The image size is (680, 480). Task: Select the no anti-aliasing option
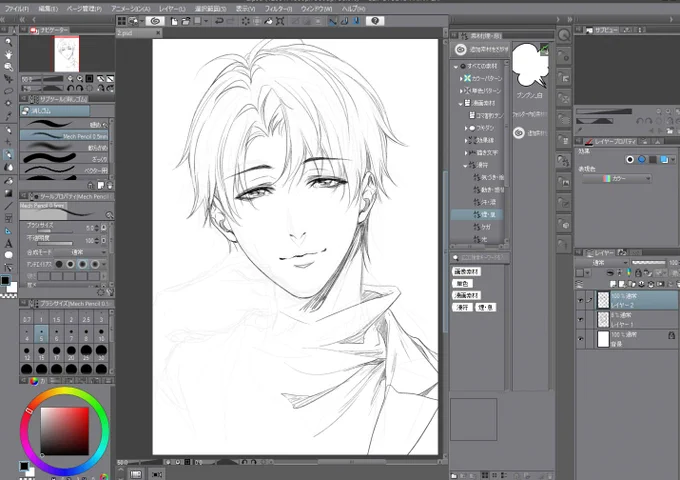(59, 264)
